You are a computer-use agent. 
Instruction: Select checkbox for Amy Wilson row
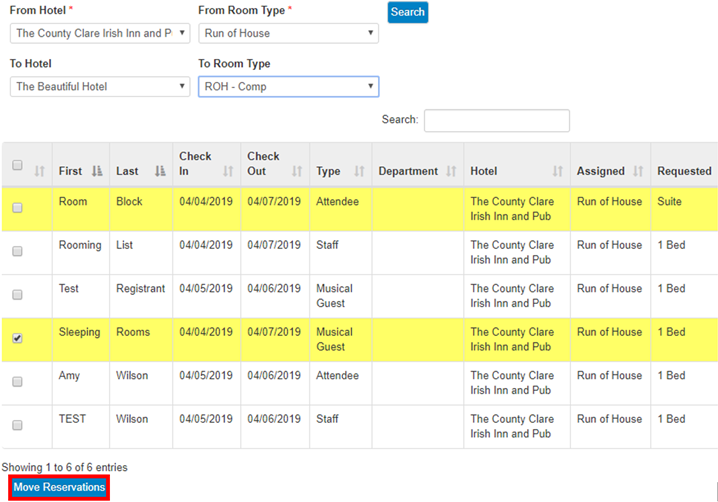click(x=17, y=382)
